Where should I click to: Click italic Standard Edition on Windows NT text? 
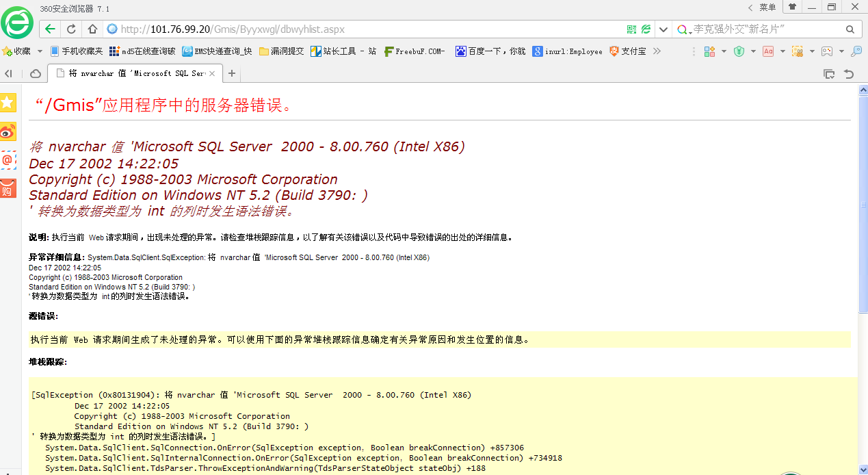coord(198,195)
